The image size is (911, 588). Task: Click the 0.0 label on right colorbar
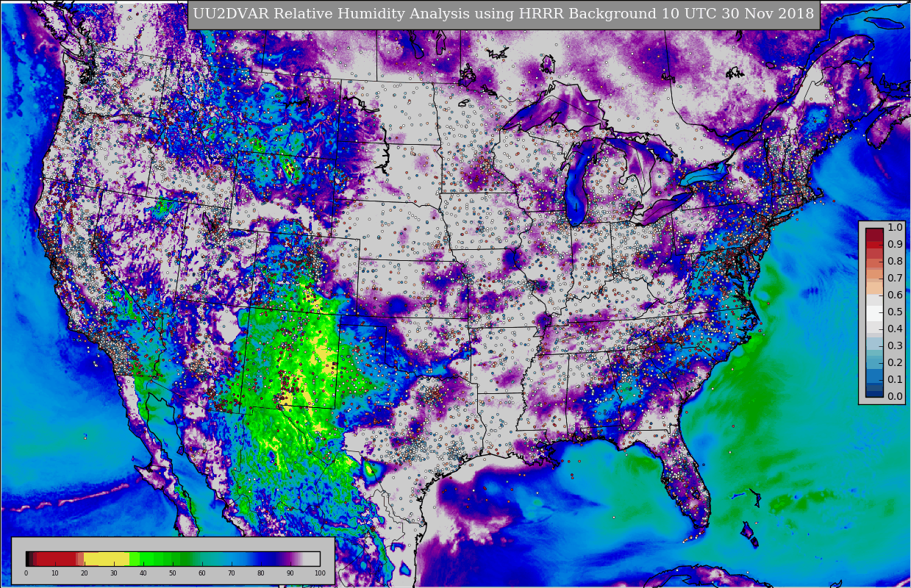895,396
